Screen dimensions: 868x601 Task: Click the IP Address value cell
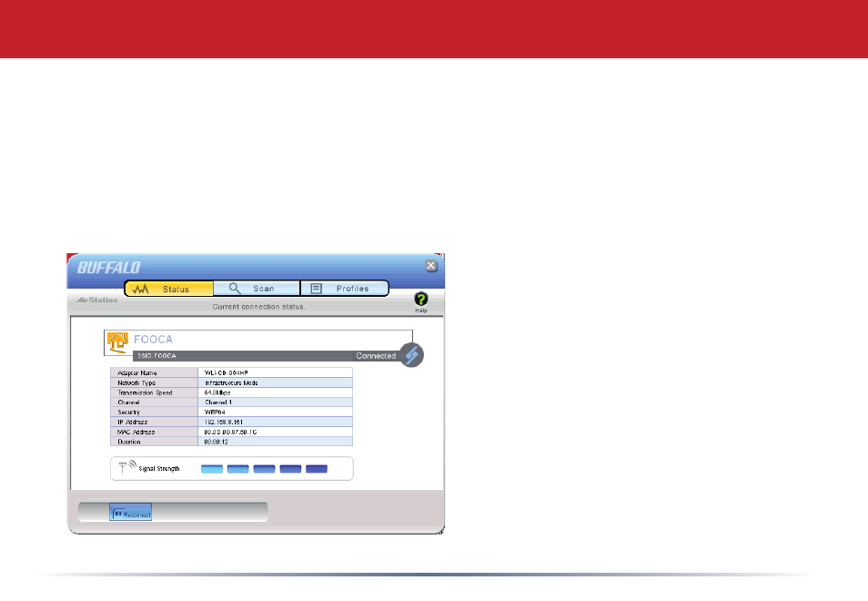pos(275,423)
